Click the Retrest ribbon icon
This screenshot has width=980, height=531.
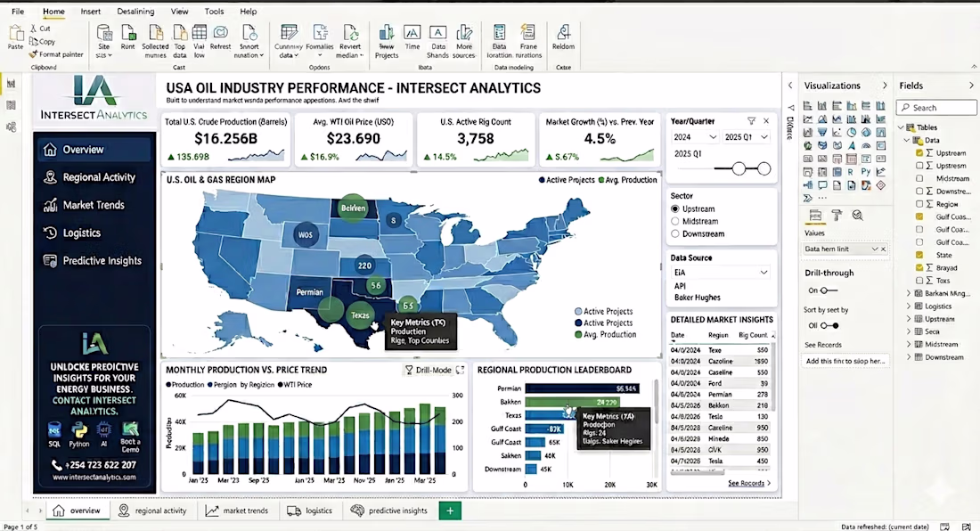[221, 32]
